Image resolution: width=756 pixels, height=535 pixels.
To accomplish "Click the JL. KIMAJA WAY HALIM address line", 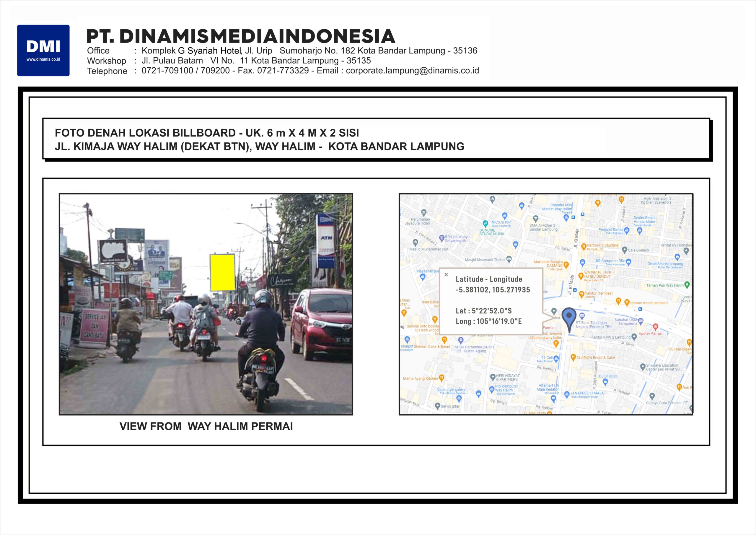I will point(260,146).
